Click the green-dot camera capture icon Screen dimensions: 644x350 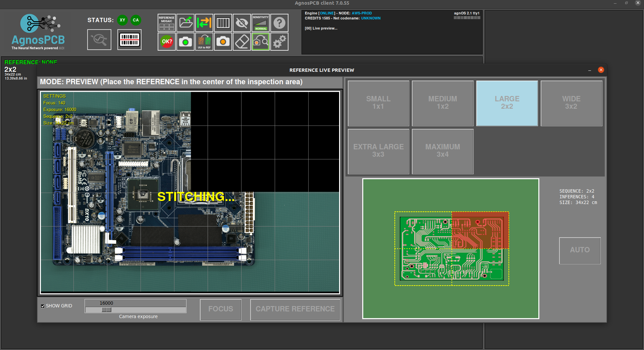pos(185,42)
